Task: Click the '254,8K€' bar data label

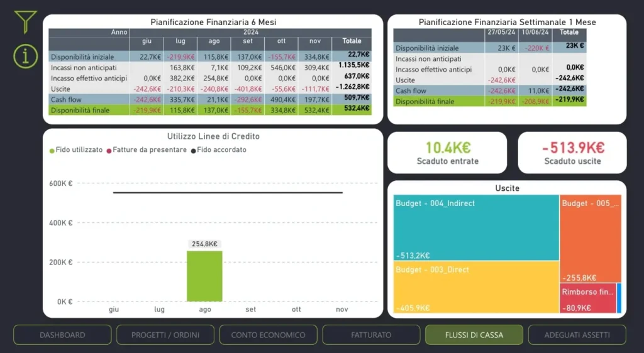Action: pyautogui.click(x=204, y=244)
